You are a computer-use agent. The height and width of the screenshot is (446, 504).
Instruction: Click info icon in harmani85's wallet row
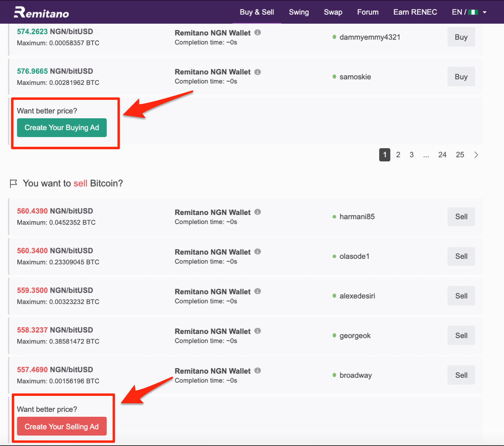(258, 212)
